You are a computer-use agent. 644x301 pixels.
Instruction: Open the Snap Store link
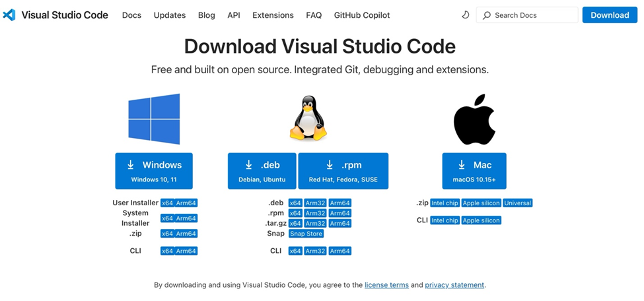point(306,234)
